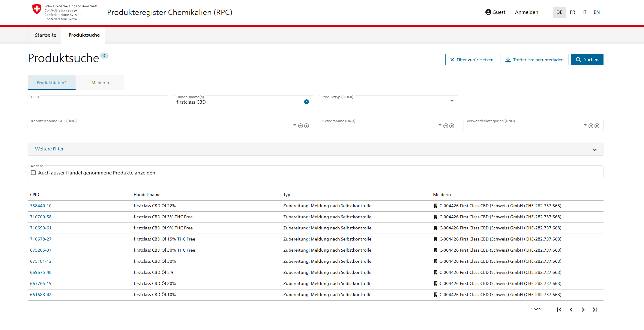
Task: Open the Piktogramme (UND) dropdown arrow
Action: pos(440,125)
